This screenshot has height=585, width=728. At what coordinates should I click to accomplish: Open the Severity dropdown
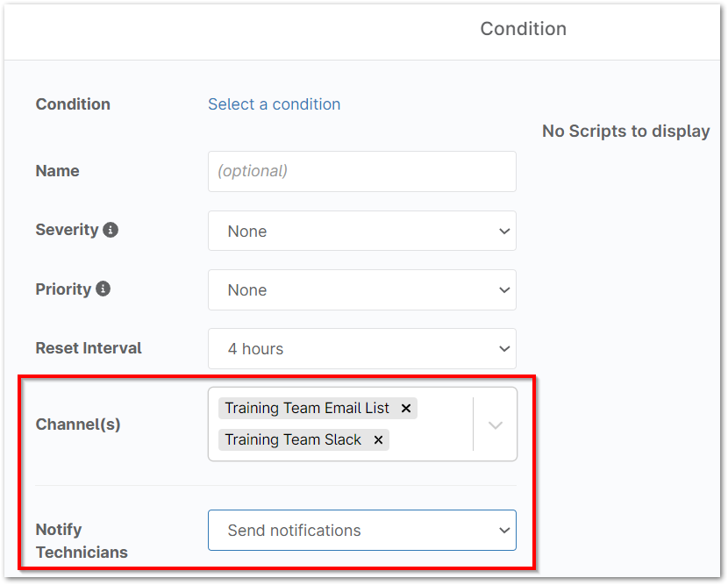click(361, 231)
